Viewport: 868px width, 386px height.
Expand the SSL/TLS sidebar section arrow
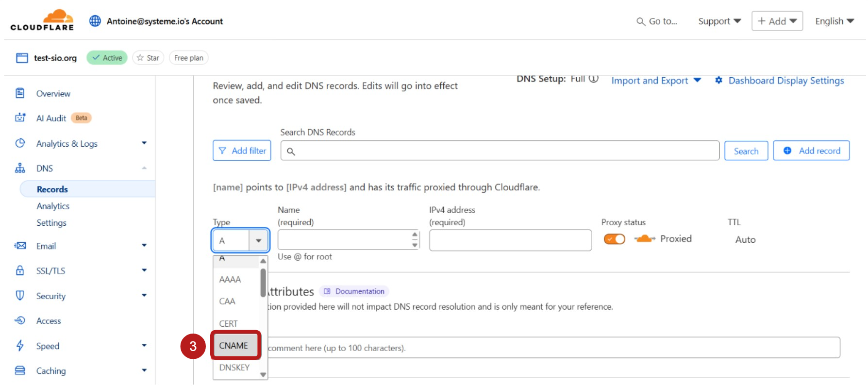[x=144, y=270]
